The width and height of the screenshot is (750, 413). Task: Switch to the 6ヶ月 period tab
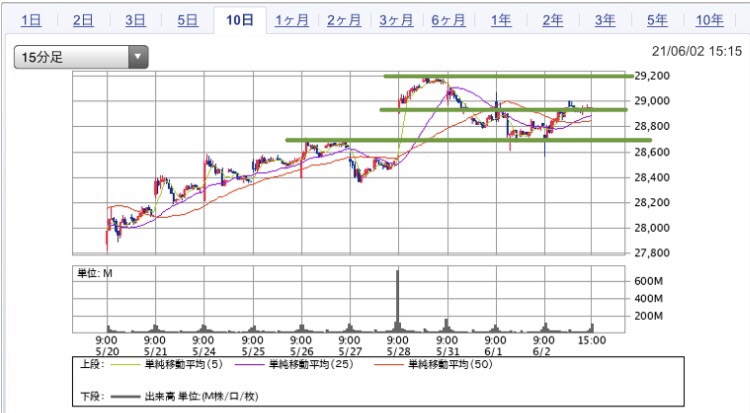pos(448,21)
